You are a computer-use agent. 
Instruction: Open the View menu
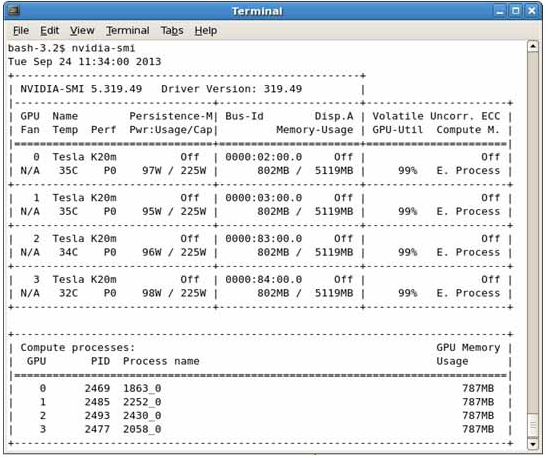[x=82, y=31]
